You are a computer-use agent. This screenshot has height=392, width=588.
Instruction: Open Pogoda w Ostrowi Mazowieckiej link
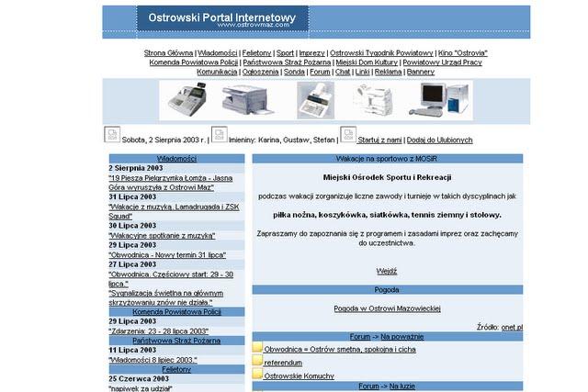tap(387, 309)
